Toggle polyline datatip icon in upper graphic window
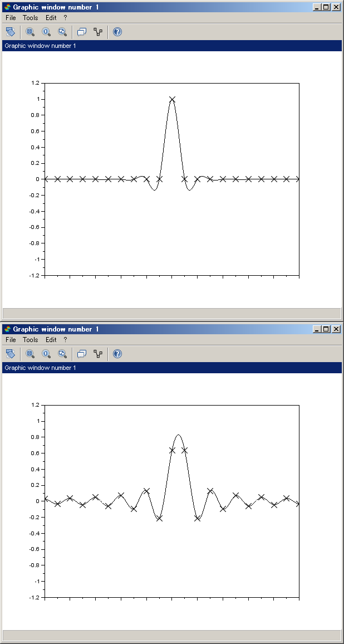The width and height of the screenshot is (344, 644). (98, 32)
